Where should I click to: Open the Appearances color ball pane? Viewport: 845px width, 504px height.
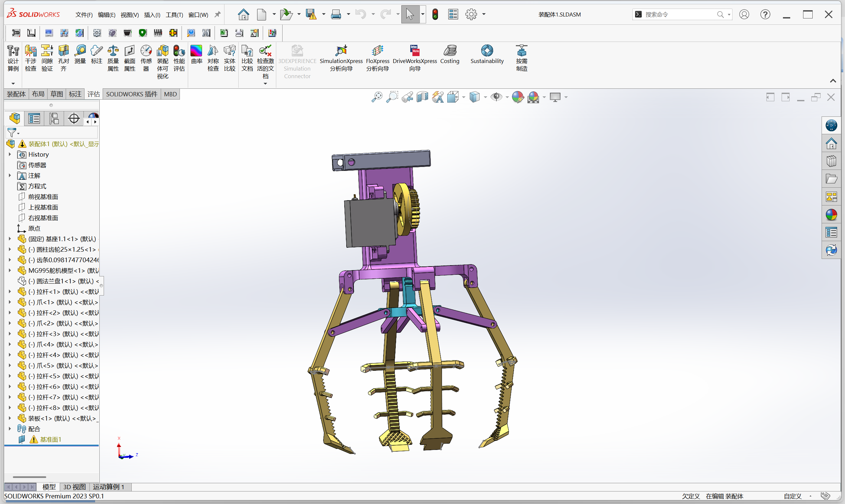pos(831,215)
